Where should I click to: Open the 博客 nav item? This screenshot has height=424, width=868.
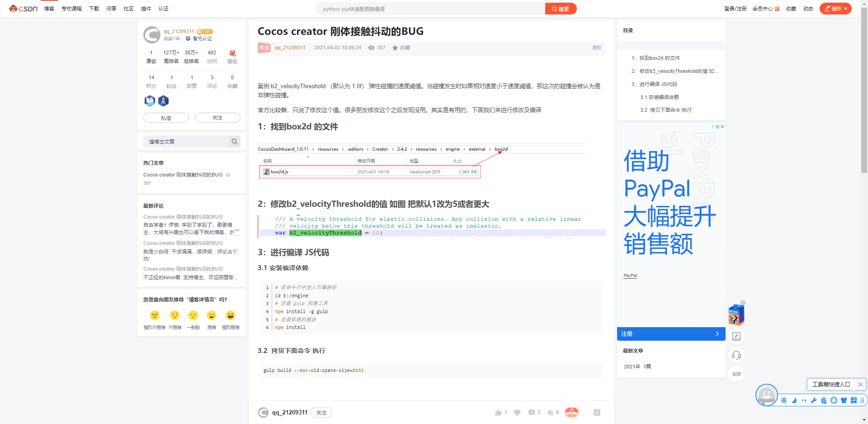click(49, 9)
